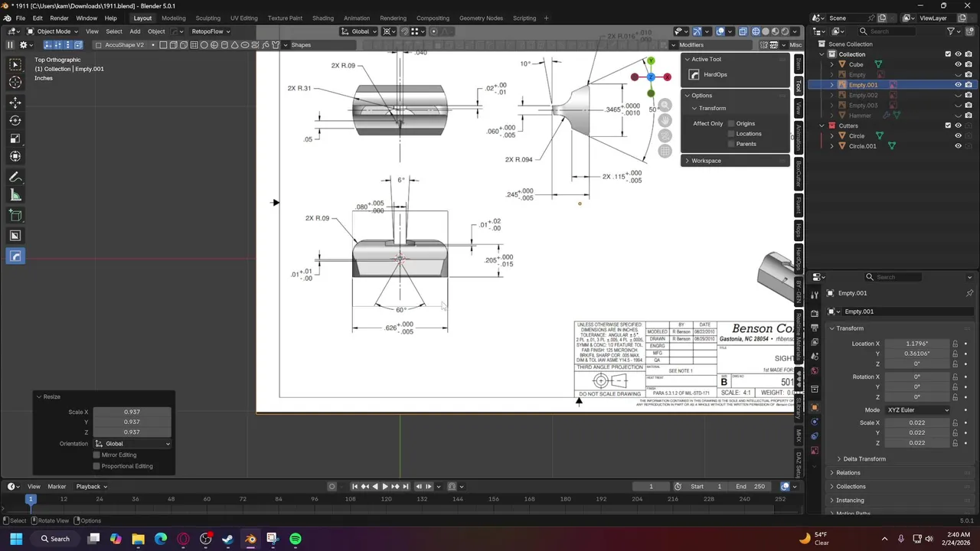Hide the Cube object in outliner
This screenshot has width=980, height=551.
pyautogui.click(x=958, y=64)
